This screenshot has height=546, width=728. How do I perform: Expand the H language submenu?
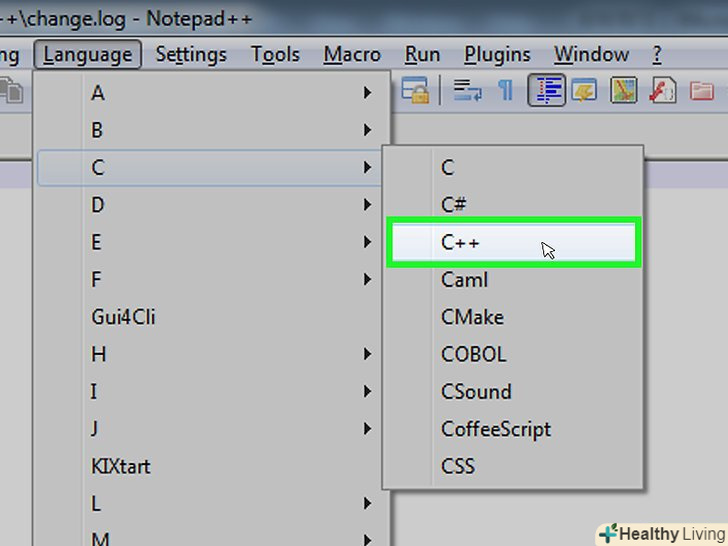pyautogui.click(x=210, y=354)
